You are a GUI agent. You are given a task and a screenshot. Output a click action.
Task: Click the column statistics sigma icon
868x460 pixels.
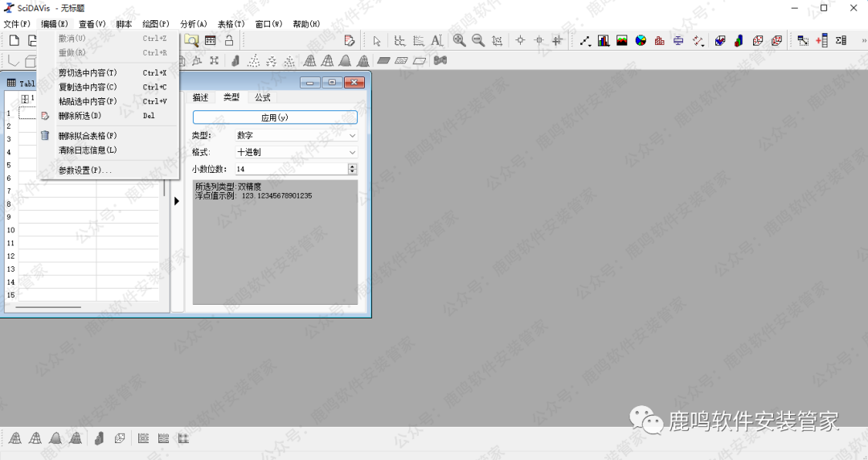841,40
